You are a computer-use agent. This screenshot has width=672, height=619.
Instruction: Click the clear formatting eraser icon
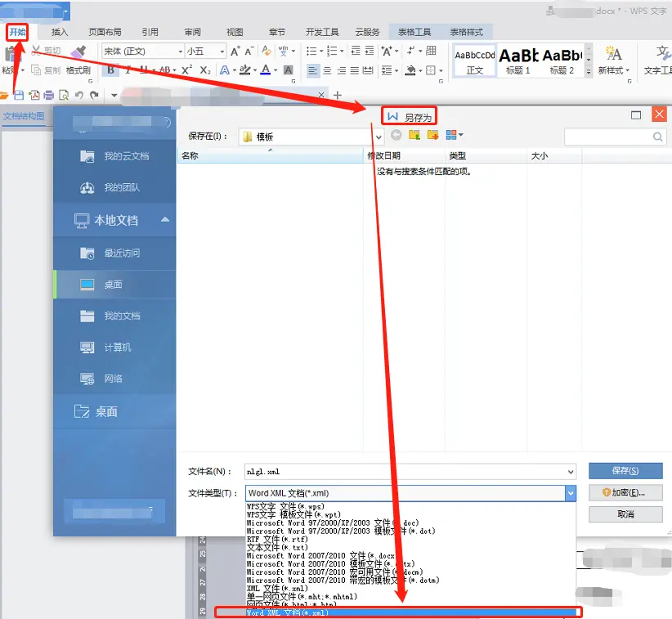267,51
